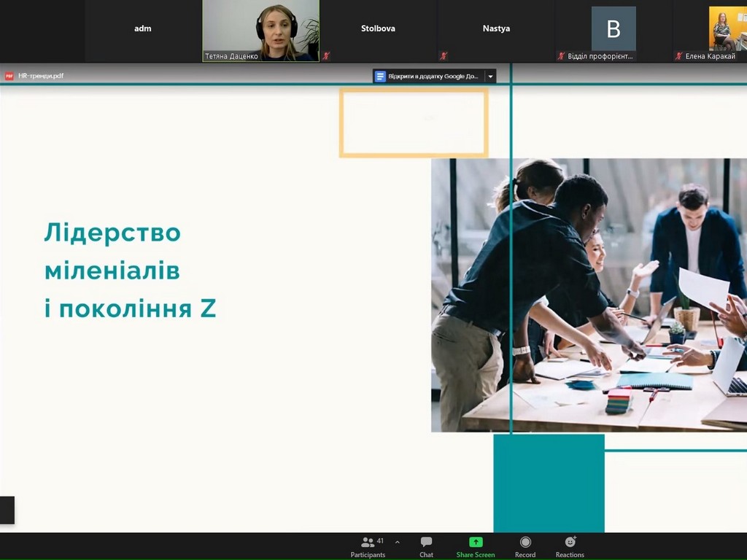
Task: Select Тетяна Даценко's video tile
Action: [x=260, y=29]
